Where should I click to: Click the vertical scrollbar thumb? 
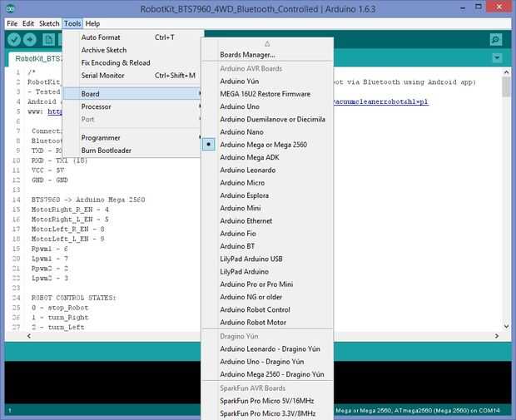coord(506,87)
